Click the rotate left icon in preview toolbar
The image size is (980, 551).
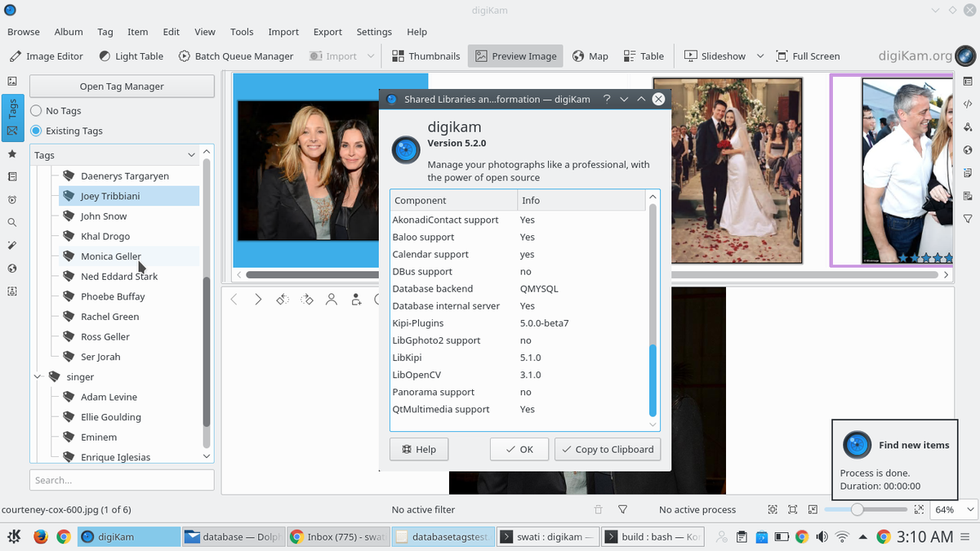[282, 300]
